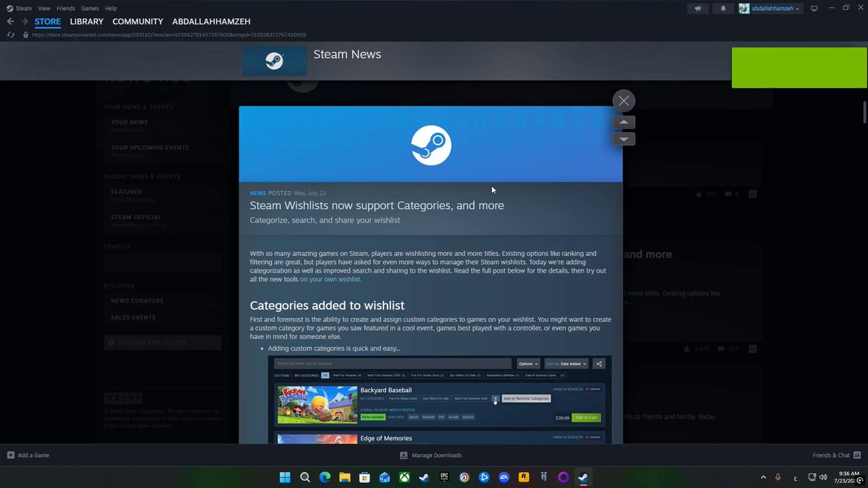Switch to the STORE tab
Viewport: 868px width, 488px height.
click(x=48, y=22)
